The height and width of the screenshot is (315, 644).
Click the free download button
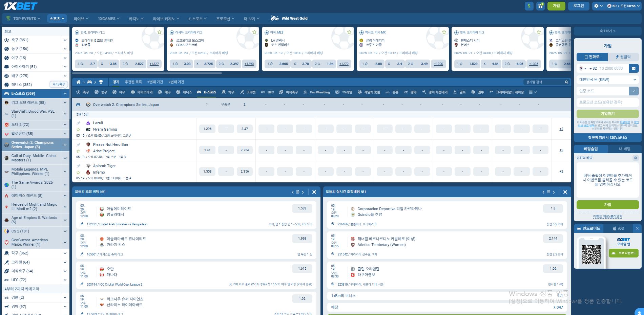pos(623,253)
